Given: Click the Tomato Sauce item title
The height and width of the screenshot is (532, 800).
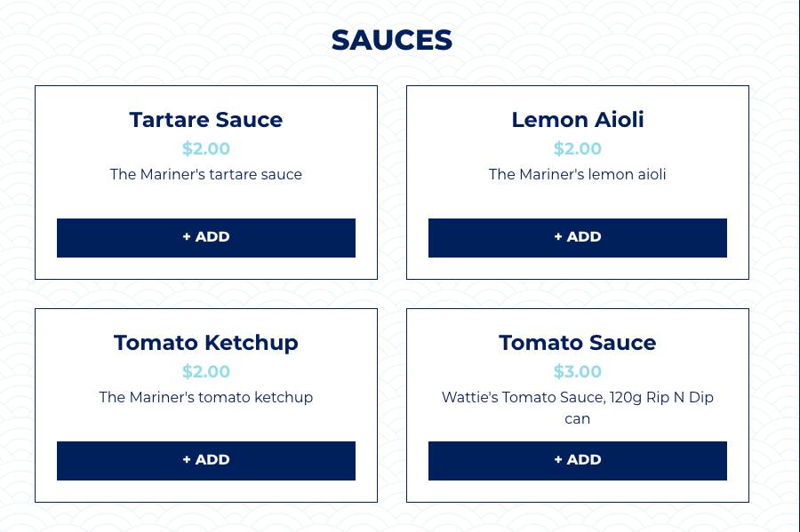Looking at the screenshot, I should pos(578,343).
